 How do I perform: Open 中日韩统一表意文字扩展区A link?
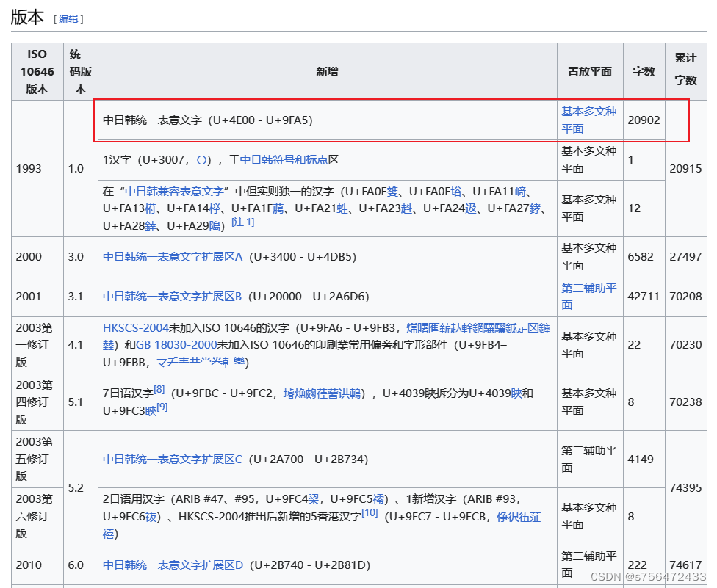pos(173,257)
